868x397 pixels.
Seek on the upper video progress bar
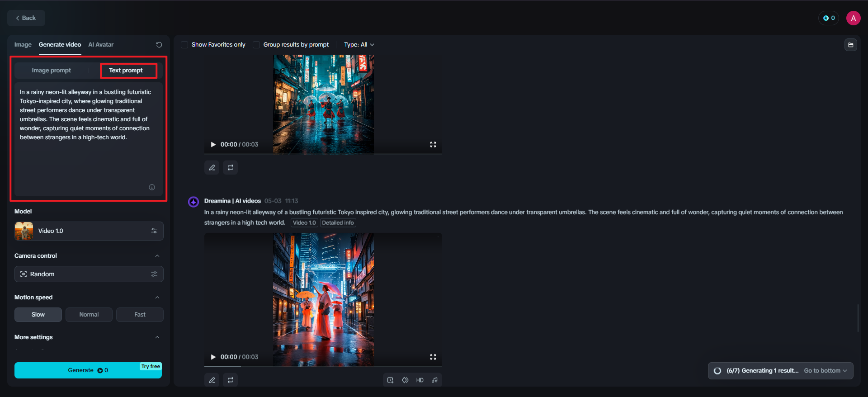[323, 154]
